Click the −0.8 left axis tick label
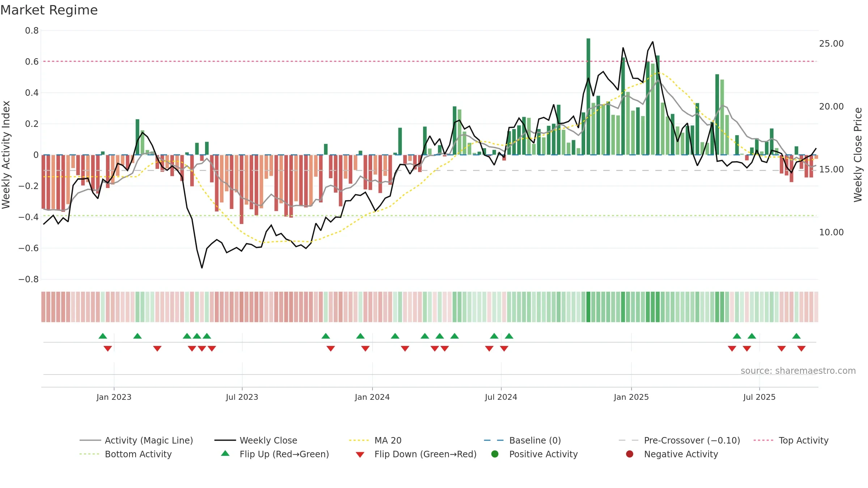Screen dimensions: 868x488 click(x=29, y=279)
